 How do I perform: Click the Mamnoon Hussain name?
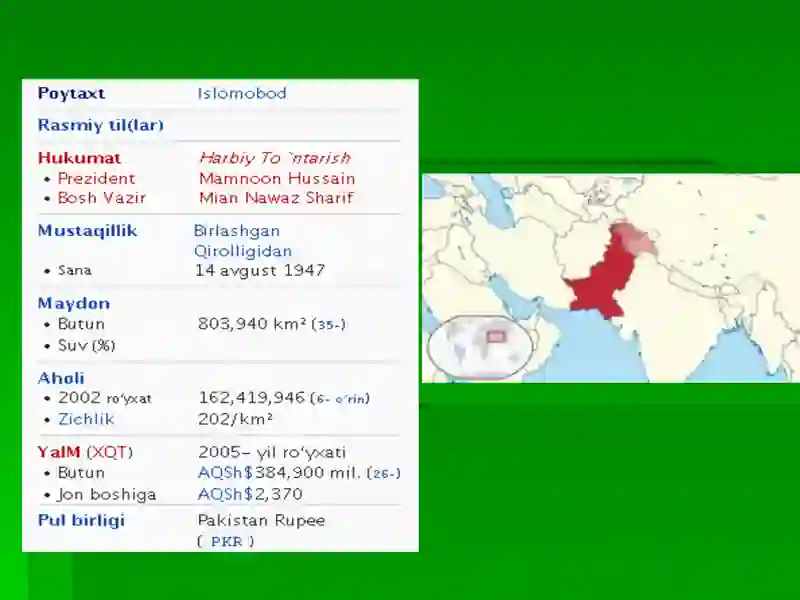(277, 179)
